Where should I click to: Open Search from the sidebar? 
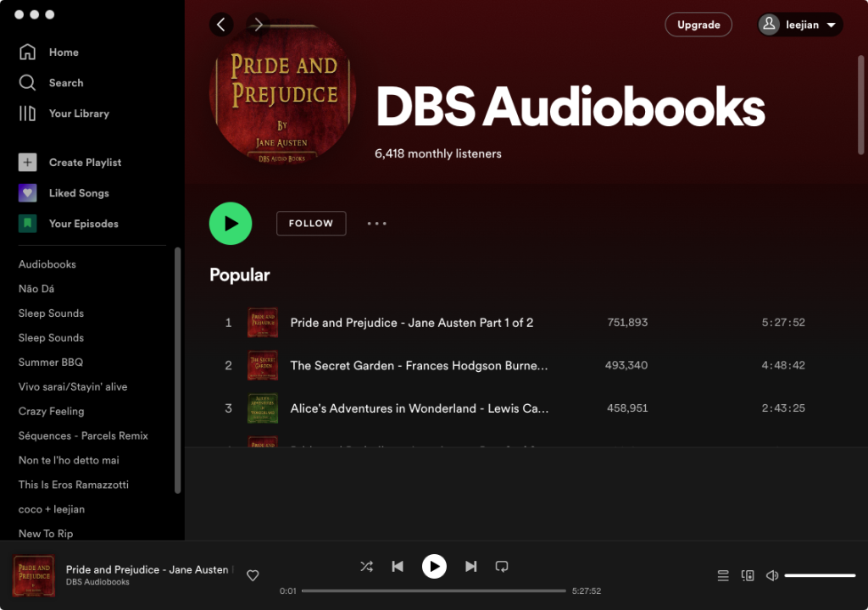(x=28, y=83)
